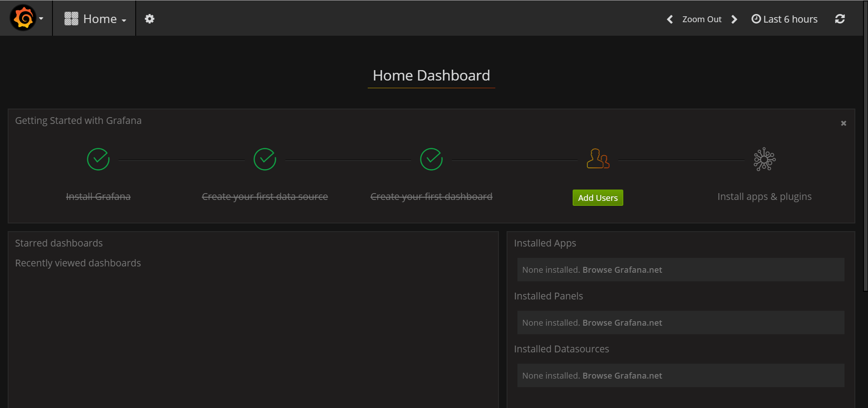This screenshot has width=868, height=408.
Task: Open the Last 6 hours time picker
Action: (x=784, y=19)
